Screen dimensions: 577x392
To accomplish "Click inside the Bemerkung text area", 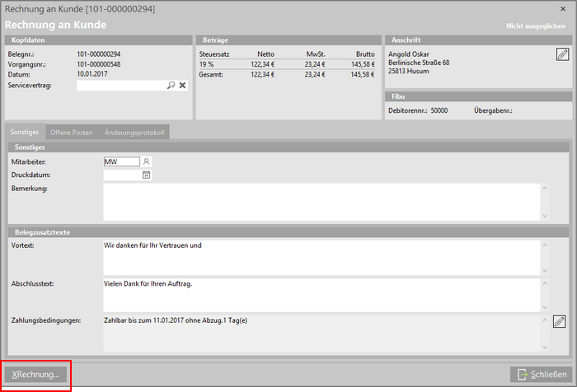I will [320, 202].
